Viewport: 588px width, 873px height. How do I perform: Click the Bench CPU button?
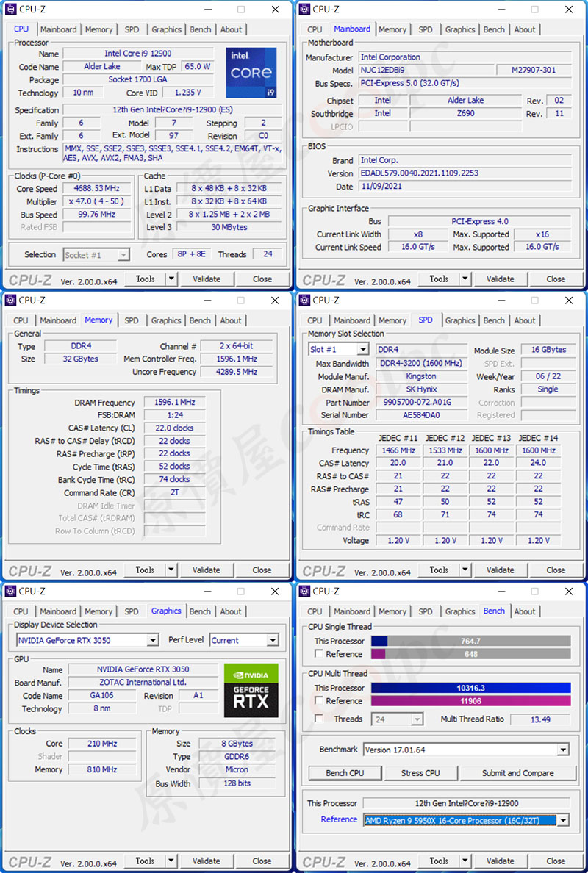(x=345, y=773)
